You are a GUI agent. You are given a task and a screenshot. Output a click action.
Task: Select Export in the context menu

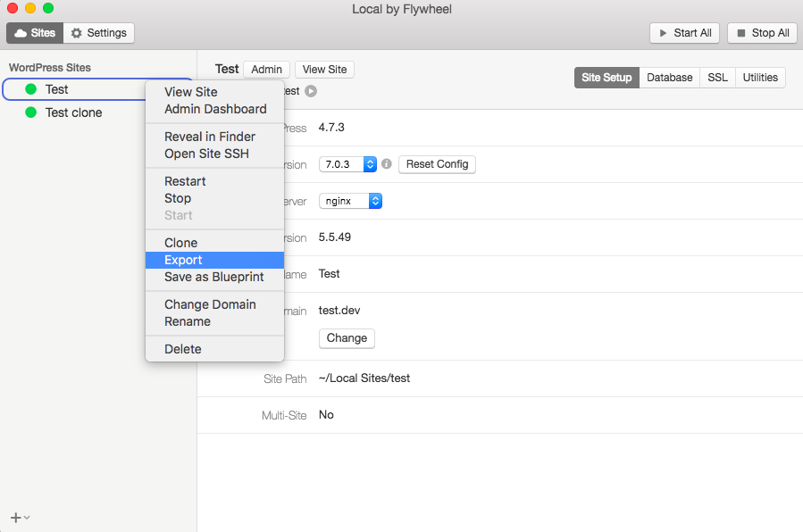(x=214, y=260)
